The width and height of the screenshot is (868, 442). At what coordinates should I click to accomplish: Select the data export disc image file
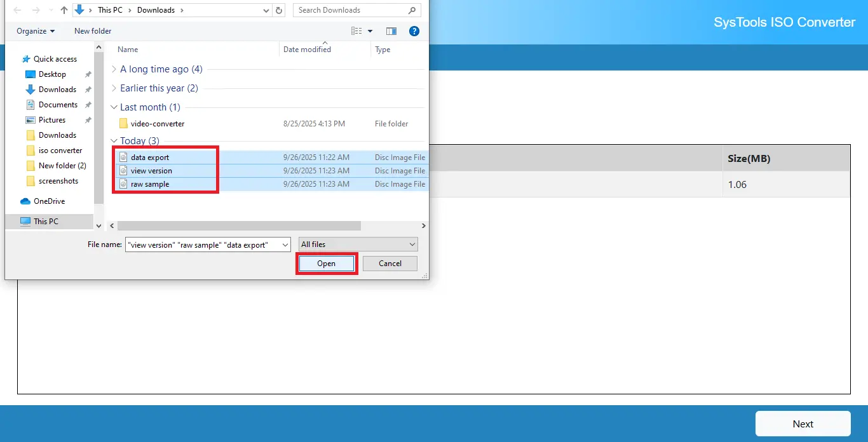150,157
